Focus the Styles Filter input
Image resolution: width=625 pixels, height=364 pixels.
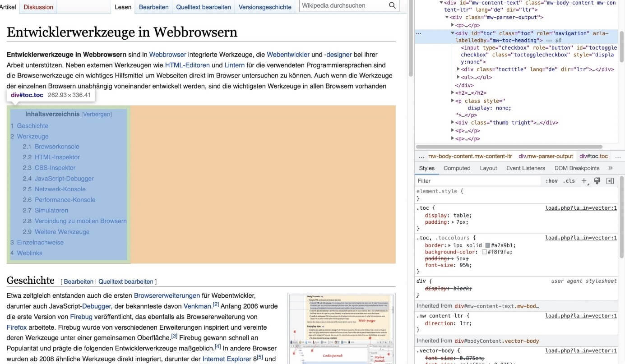477,181
